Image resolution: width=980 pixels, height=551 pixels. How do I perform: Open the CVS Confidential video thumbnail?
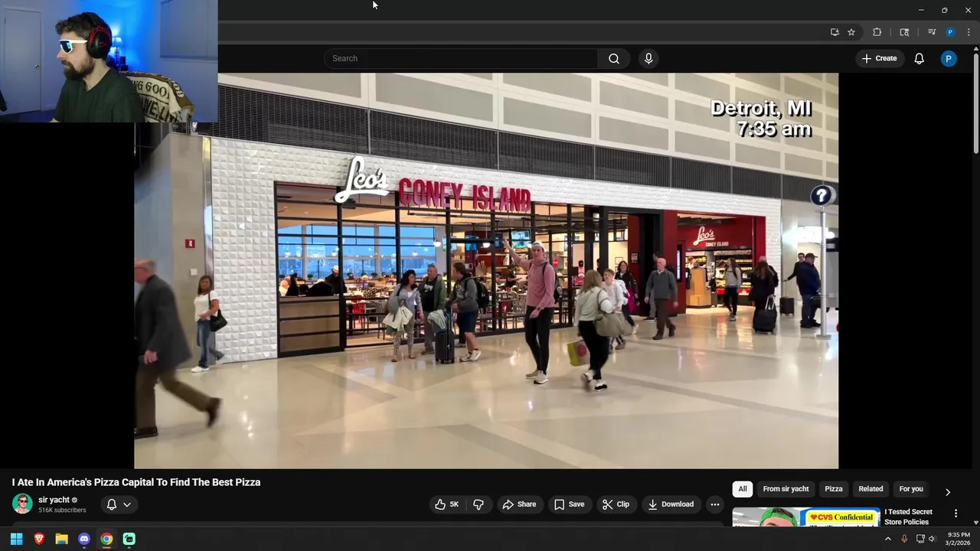point(805,517)
